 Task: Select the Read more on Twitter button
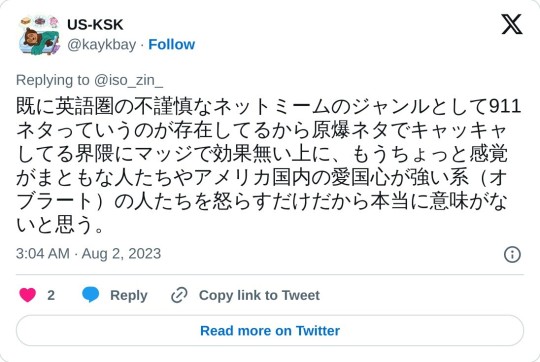point(270,331)
